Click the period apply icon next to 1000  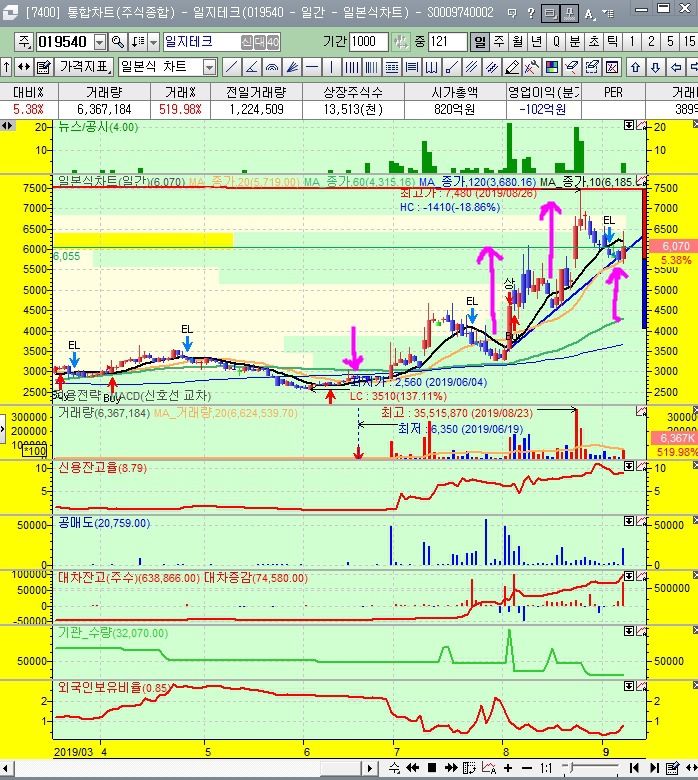click(400, 42)
